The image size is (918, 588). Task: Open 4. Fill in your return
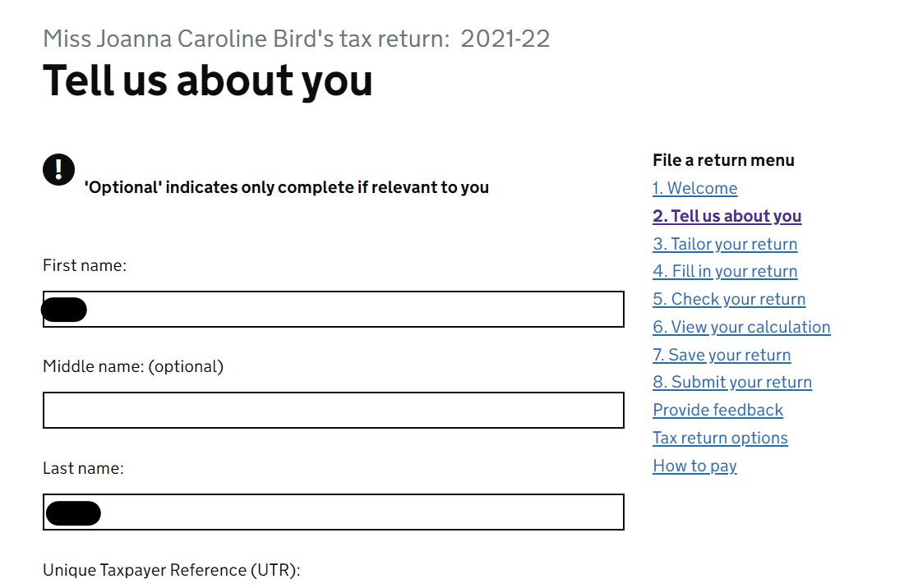point(725,272)
